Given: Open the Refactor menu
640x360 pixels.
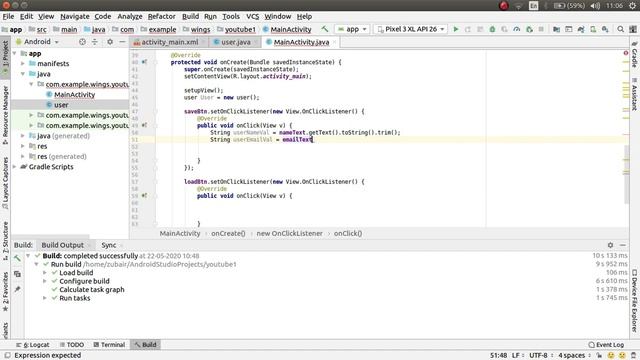Looking at the screenshot, I should coord(162,16).
